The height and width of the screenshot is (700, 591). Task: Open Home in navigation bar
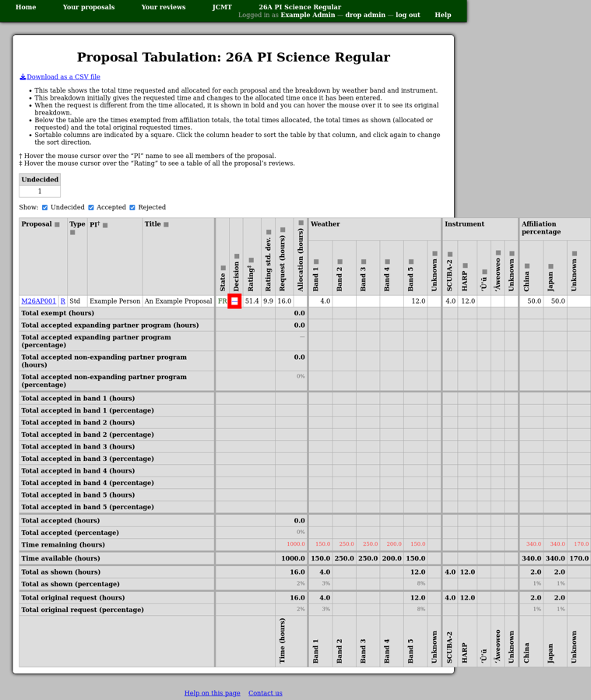click(x=26, y=7)
